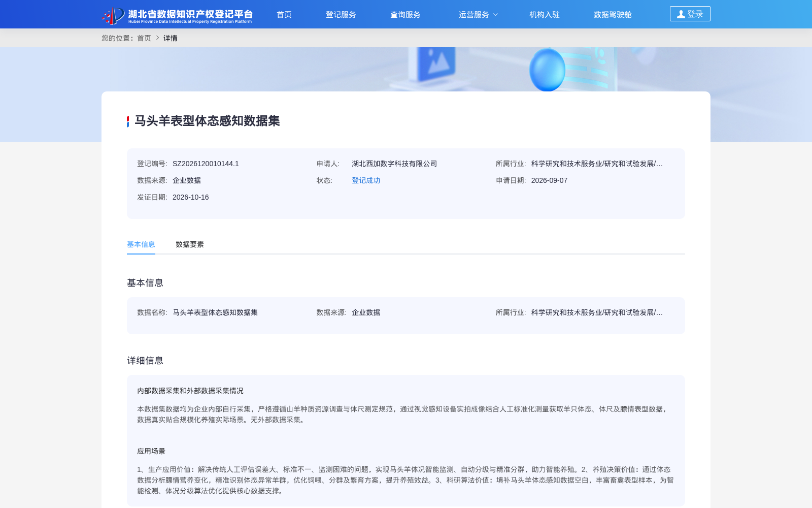Click 企业数据 value in 基本信息 section
This screenshot has height=508, width=812.
pos(366,312)
